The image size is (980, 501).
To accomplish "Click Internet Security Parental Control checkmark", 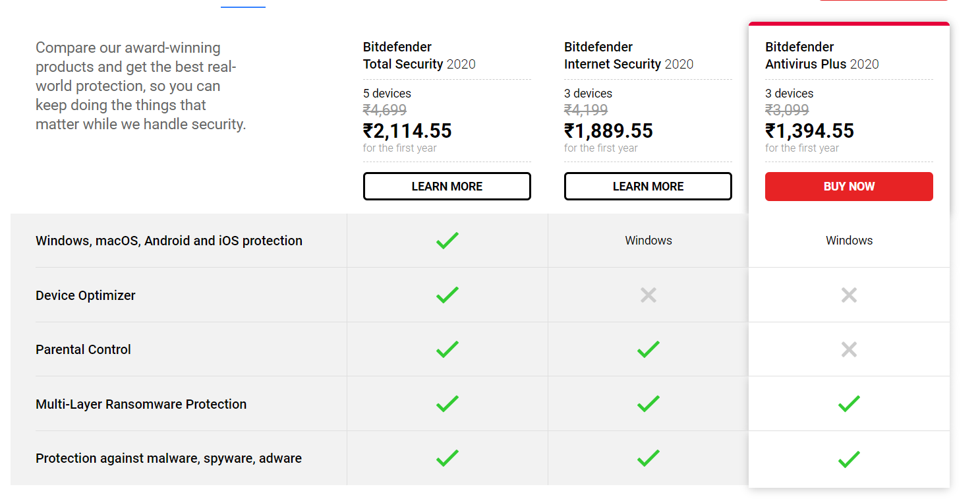I will [649, 349].
